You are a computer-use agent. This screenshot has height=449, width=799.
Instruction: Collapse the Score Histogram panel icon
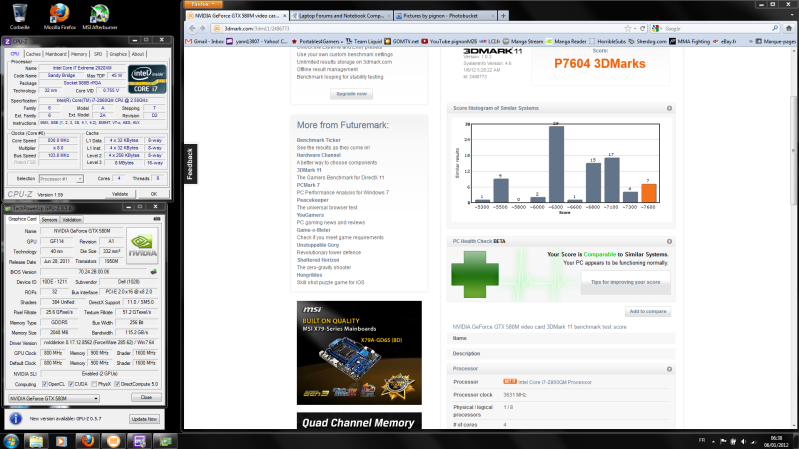click(669, 108)
